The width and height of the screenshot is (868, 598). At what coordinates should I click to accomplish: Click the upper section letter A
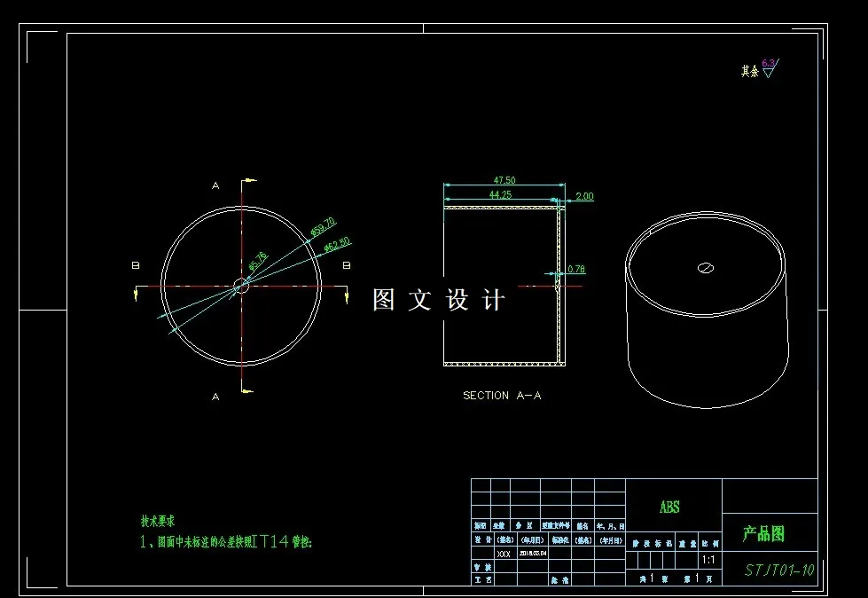tap(215, 186)
